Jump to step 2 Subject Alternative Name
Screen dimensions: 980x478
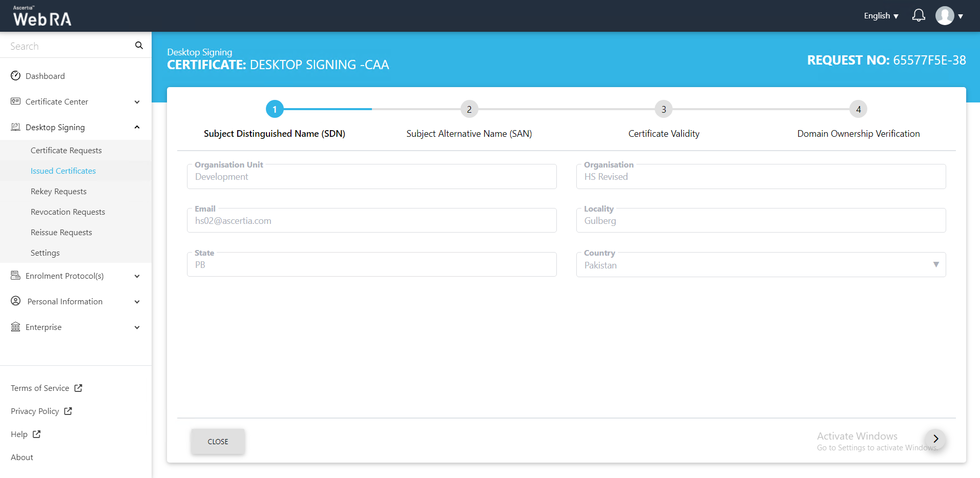(x=469, y=109)
